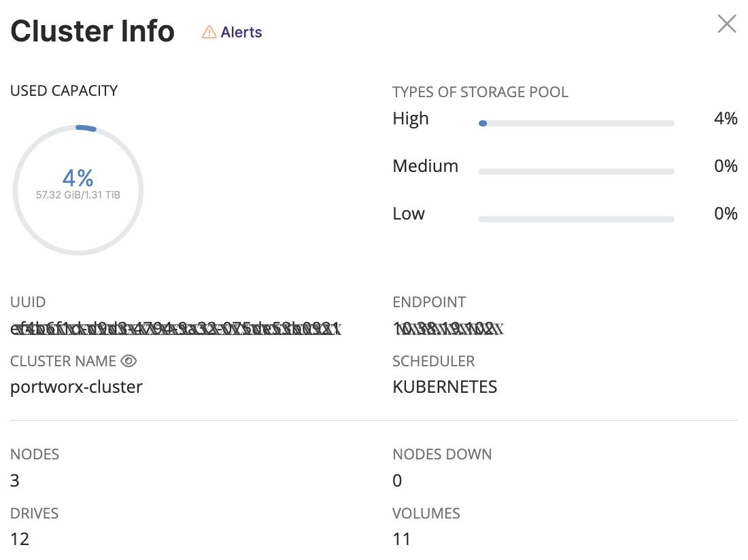The height and width of the screenshot is (560, 748).
Task: Click the Alerts warning triangle icon
Action: (209, 32)
